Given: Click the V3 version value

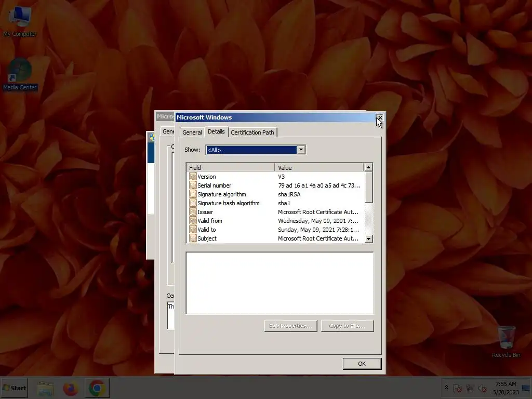Looking at the screenshot, I should pyautogui.click(x=281, y=177).
